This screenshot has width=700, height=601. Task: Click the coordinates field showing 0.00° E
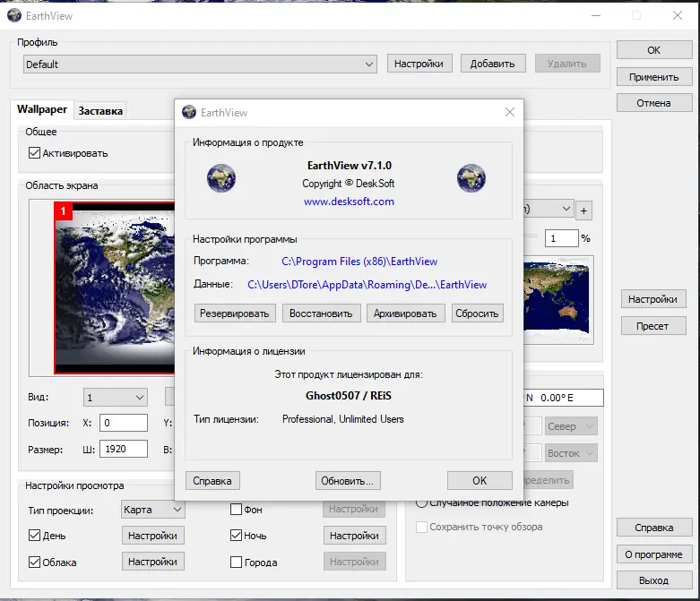[x=564, y=398]
